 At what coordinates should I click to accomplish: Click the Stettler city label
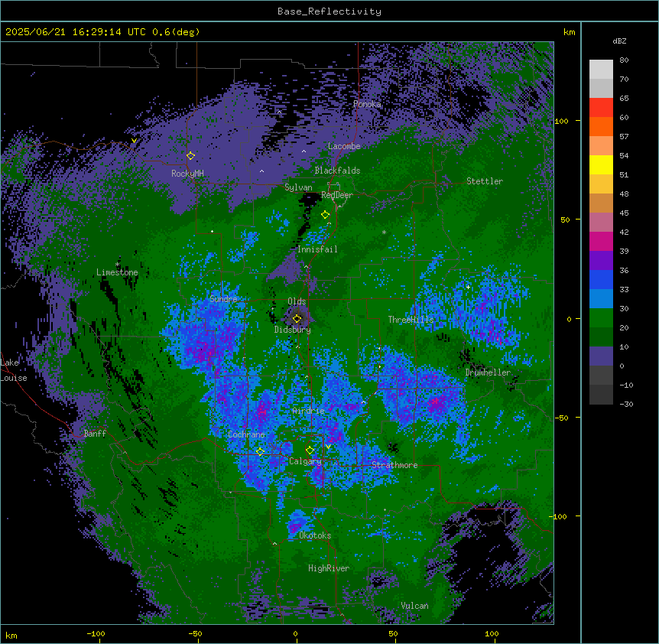[x=485, y=181]
